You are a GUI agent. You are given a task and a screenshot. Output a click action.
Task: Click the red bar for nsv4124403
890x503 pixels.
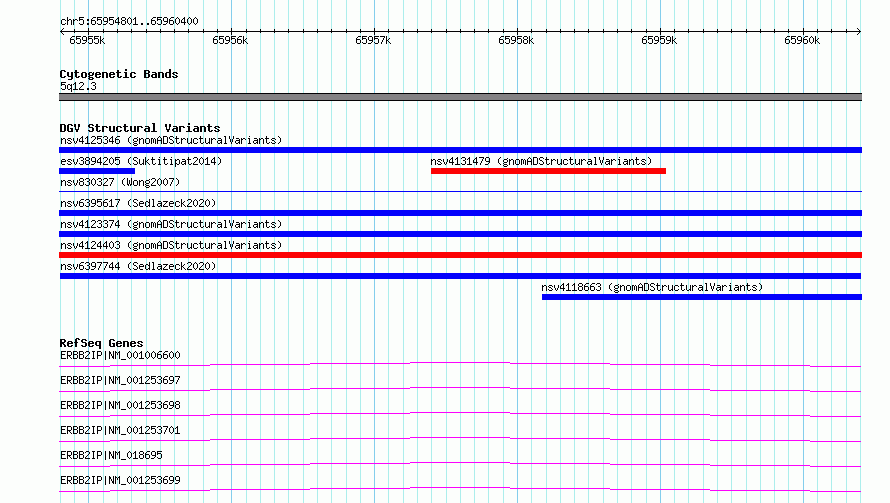point(460,255)
